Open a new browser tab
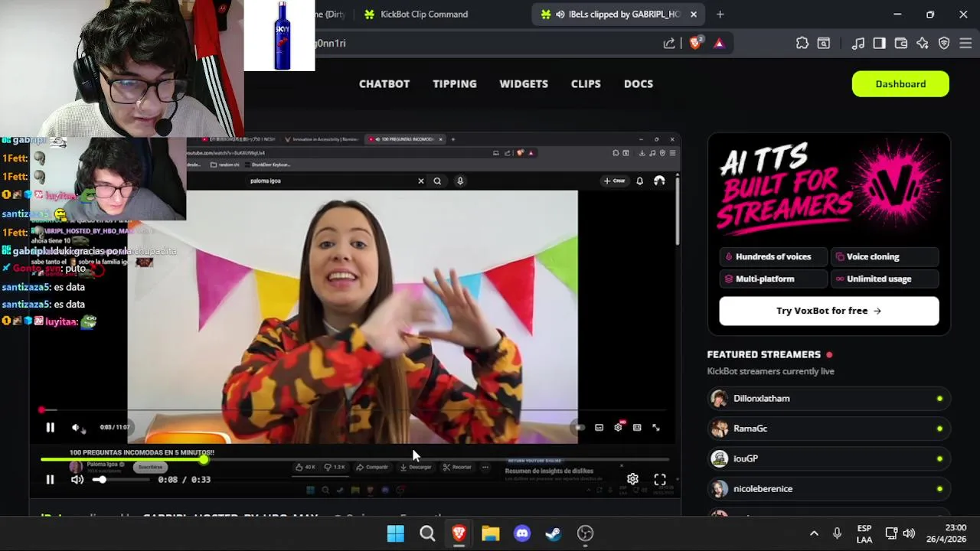The width and height of the screenshot is (980, 551). tap(720, 14)
